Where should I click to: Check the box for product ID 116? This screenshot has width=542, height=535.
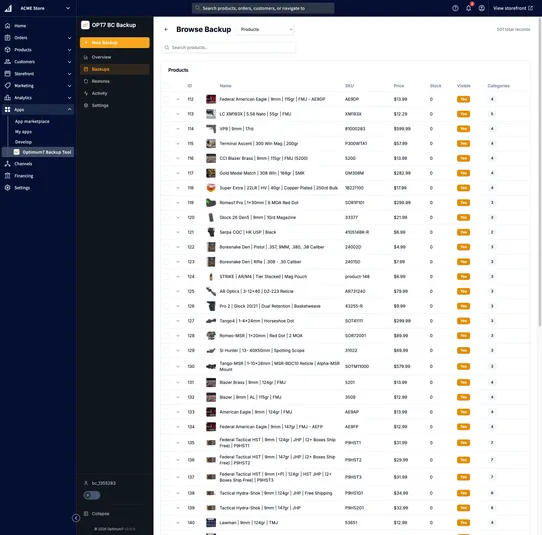click(167, 158)
